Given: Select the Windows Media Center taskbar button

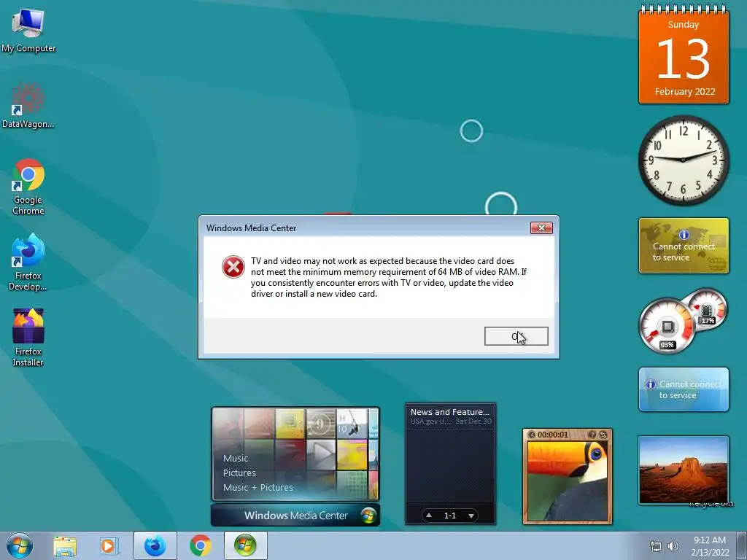Looking at the screenshot, I should (x=245, y=545).
